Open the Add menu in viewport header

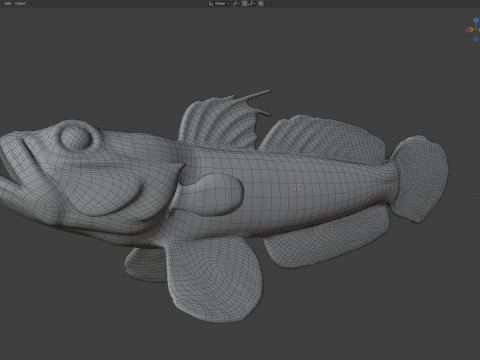pyautogui.click(x=8, y=3)
